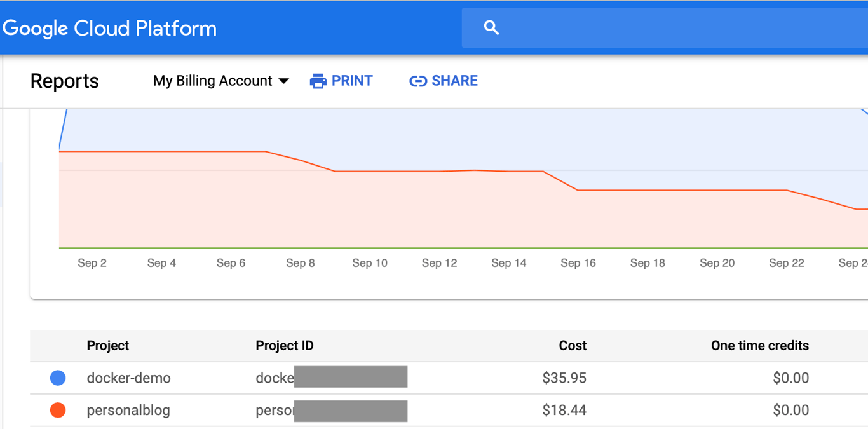868x429 pixels.
Task: Sort by the Project column header
Action: tap(107, 346)
